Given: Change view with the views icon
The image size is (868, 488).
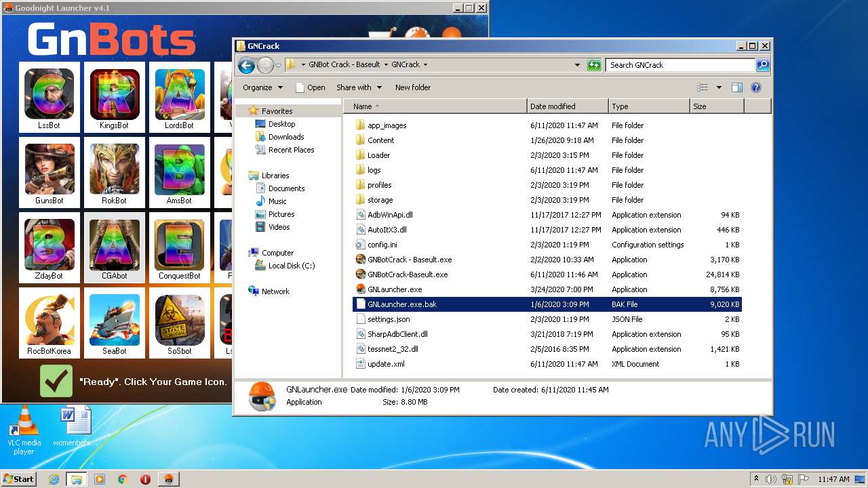Looking at the screenshot, I should point(703,87).
